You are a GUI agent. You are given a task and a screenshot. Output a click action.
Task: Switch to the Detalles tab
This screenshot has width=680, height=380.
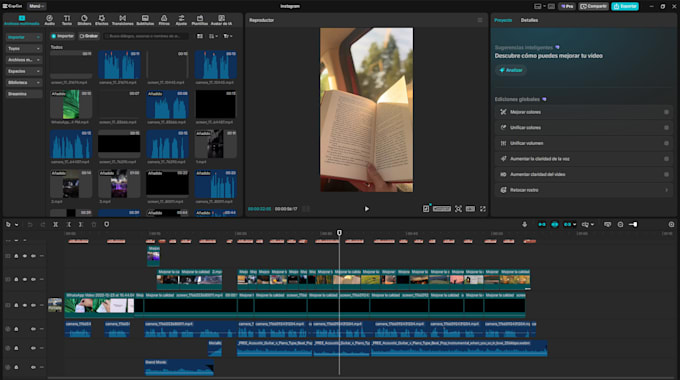click(529, 20)
